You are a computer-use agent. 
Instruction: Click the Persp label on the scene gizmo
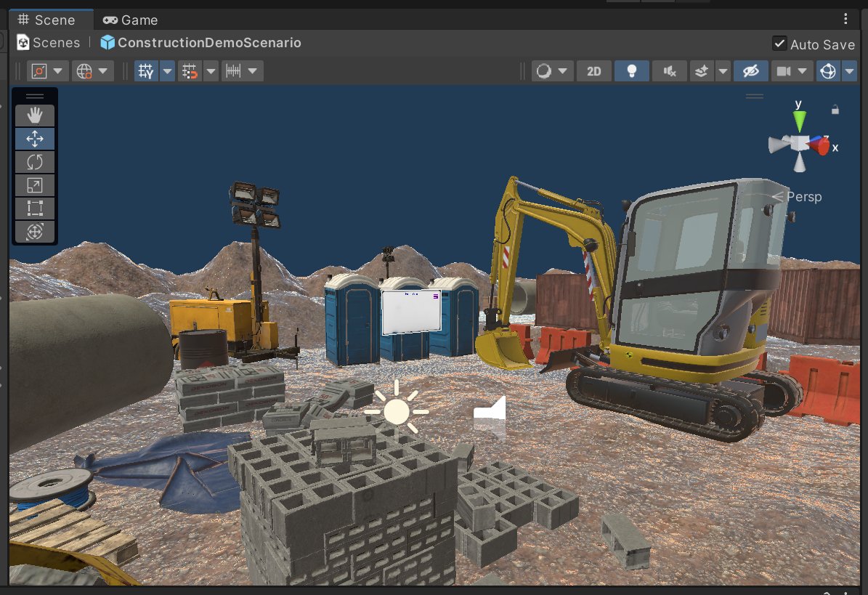click(805, 196)
